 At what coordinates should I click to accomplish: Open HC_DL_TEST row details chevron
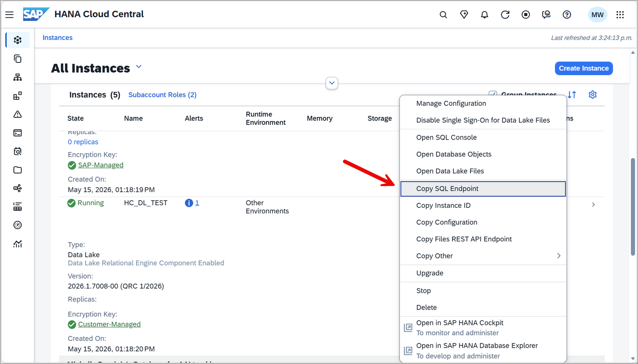[x=594, y=205]
